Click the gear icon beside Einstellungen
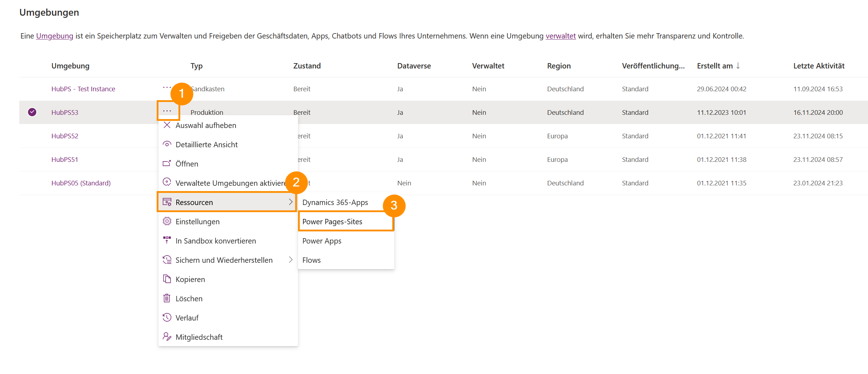Image resolution: width=868 pixels, height=374 pixels. 167,221
